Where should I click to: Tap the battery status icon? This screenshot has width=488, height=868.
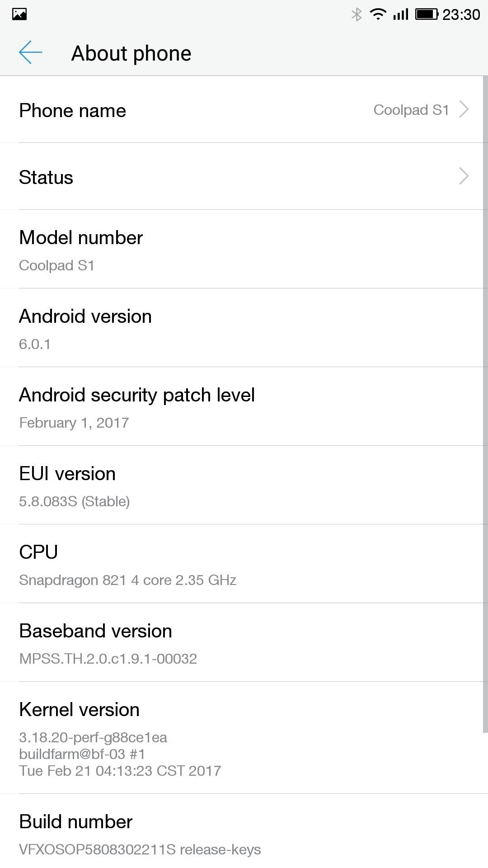[427, 14]
